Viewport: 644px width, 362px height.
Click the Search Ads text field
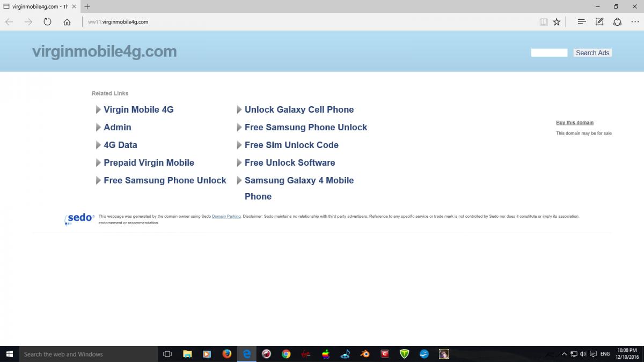tap(549, 53)
